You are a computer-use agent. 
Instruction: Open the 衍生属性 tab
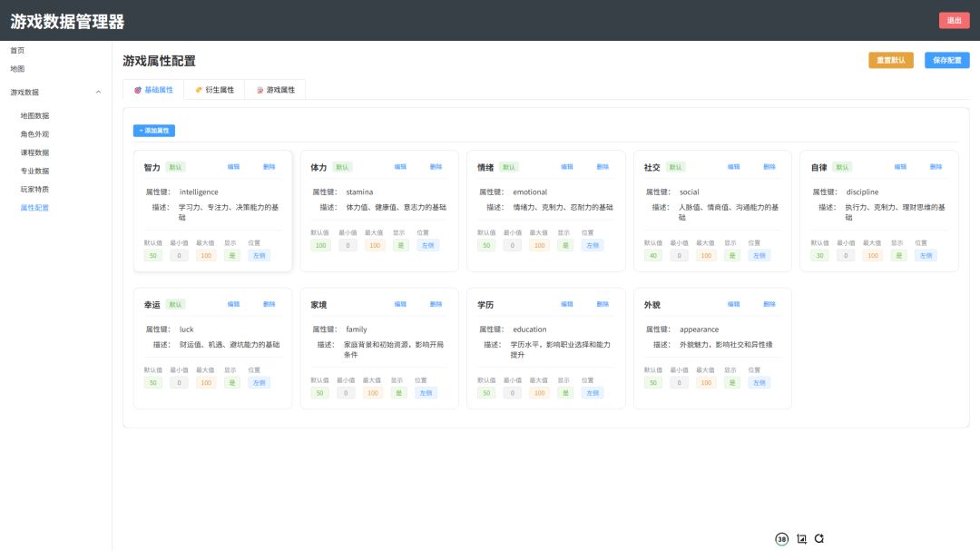(214, 90)
